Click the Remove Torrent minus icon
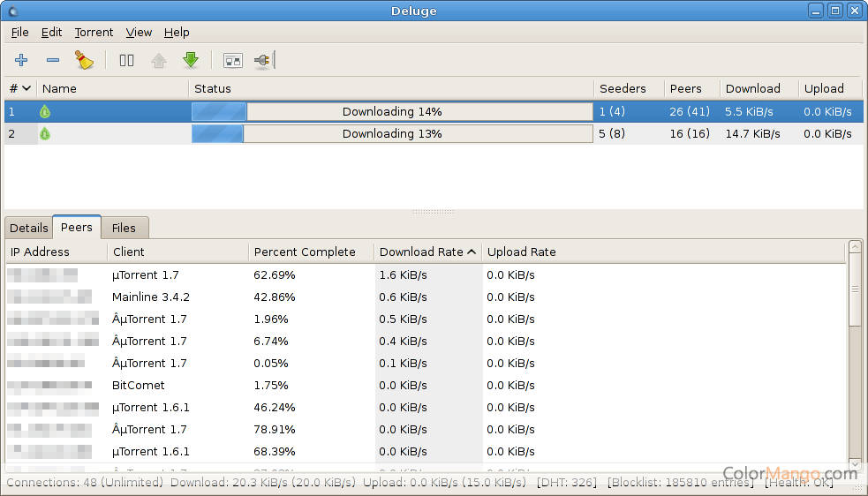 (53, 60)
